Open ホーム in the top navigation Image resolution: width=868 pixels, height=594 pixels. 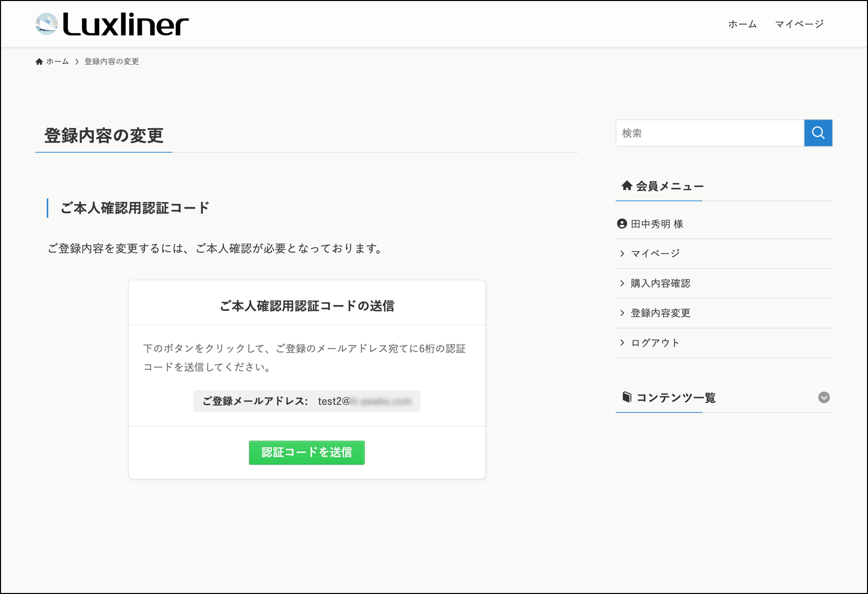[x=742, y=24]
